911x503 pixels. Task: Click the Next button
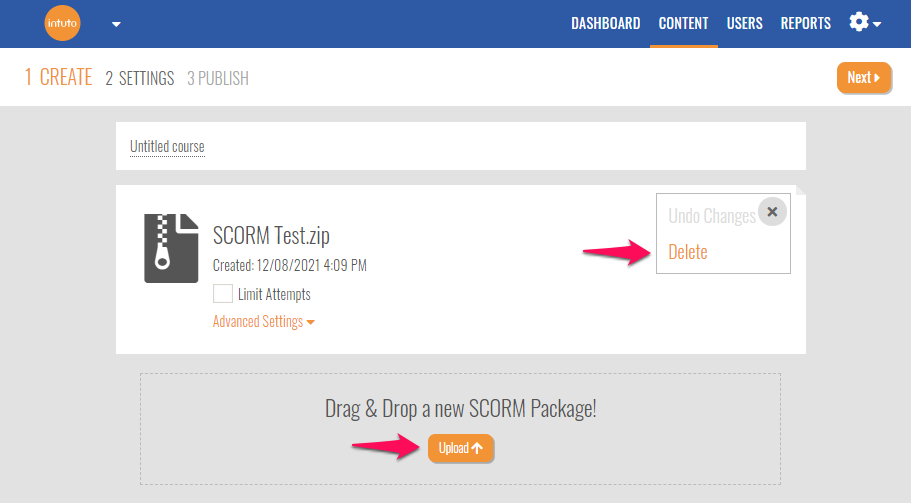coord(863,77)
